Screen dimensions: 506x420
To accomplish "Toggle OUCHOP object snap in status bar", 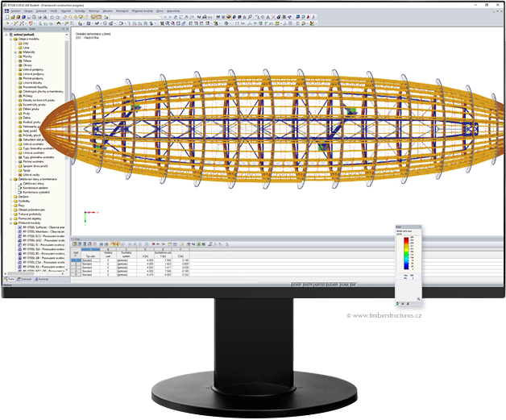I will click(333, 285).
